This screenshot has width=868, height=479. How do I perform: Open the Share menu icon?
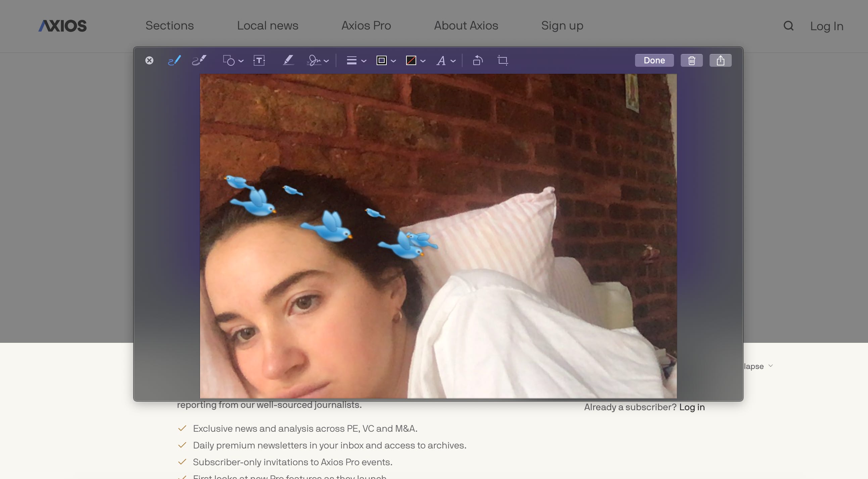(x=720, y=61)
